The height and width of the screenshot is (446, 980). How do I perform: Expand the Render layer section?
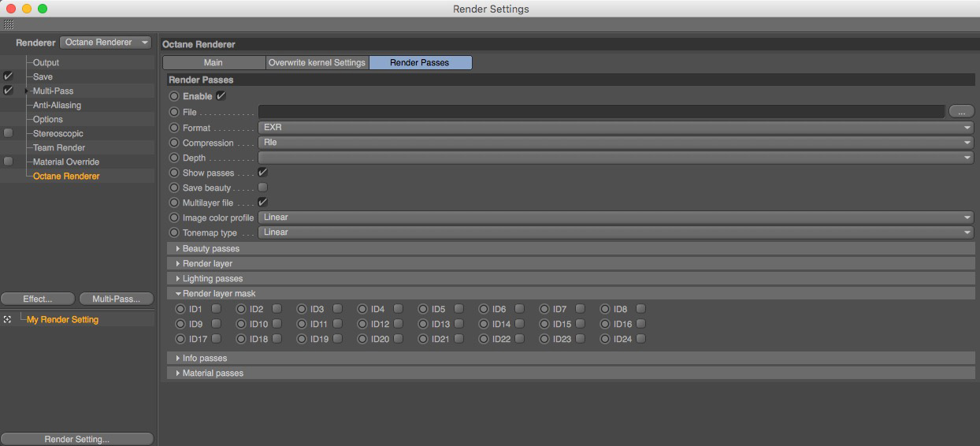coord(571,264)
